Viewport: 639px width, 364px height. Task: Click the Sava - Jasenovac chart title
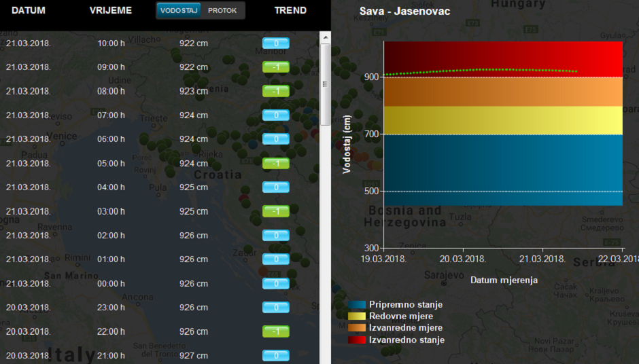pos(404,12)
